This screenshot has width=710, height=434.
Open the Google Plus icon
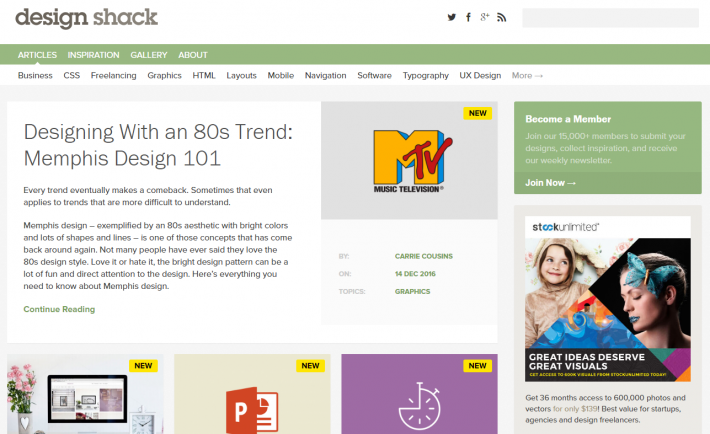(485, 18)
